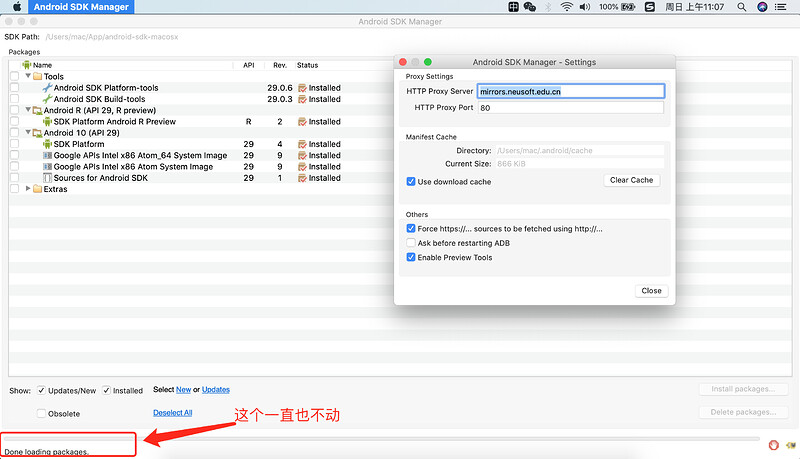Click the HTTP Proxy Port field
The height and width of the screenshot is (459, 800).
tap(571, 108)
